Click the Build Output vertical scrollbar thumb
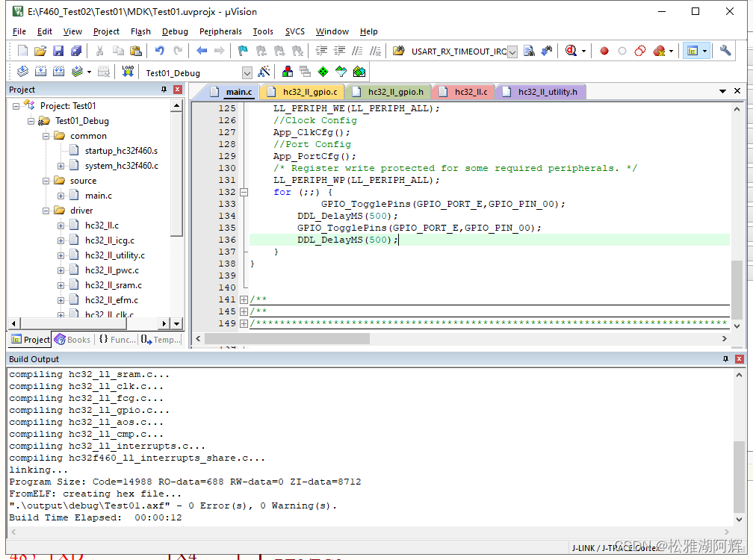 pos(740,477)
